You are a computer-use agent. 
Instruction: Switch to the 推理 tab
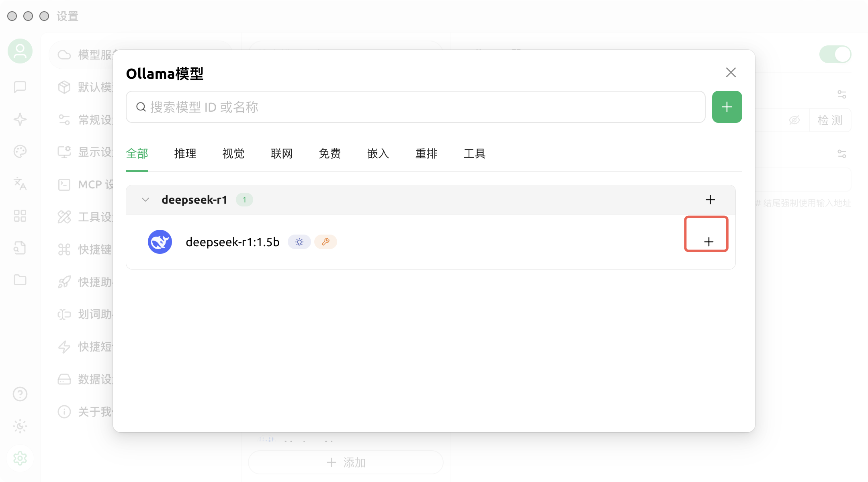pyautogui.click(x=185, y=153)
